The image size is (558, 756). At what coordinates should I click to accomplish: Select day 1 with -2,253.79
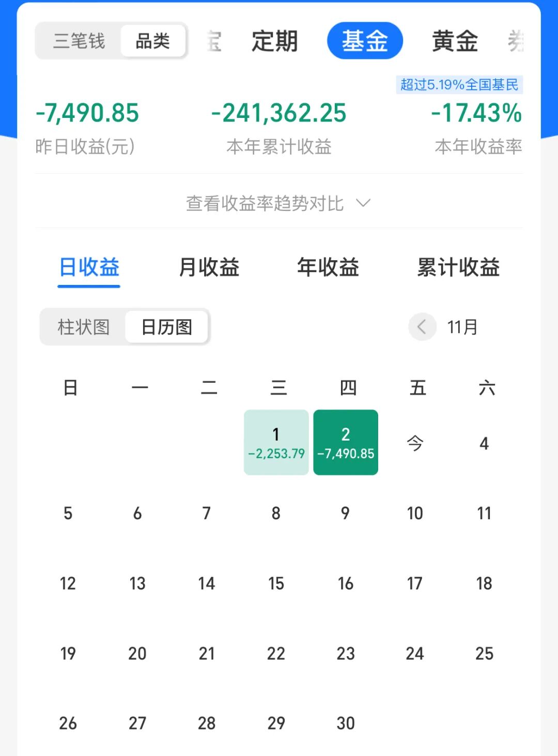pyautogui.click(x=276, y=443)
